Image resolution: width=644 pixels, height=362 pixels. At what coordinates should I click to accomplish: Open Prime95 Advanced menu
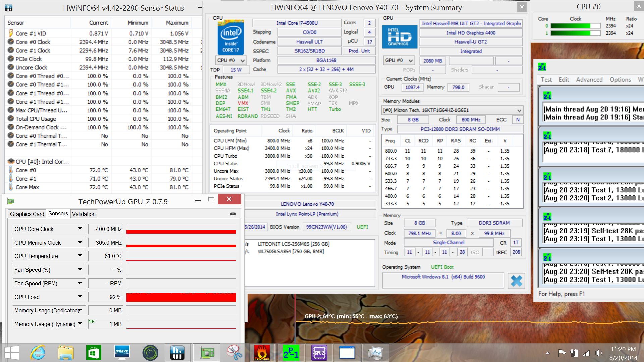click(x=589, y=80)
